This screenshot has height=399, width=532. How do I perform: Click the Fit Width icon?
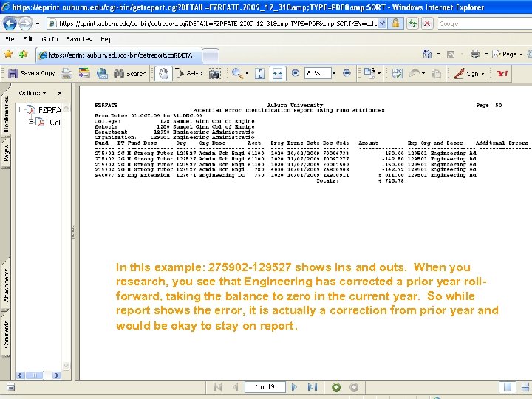[x=278, y=73]
